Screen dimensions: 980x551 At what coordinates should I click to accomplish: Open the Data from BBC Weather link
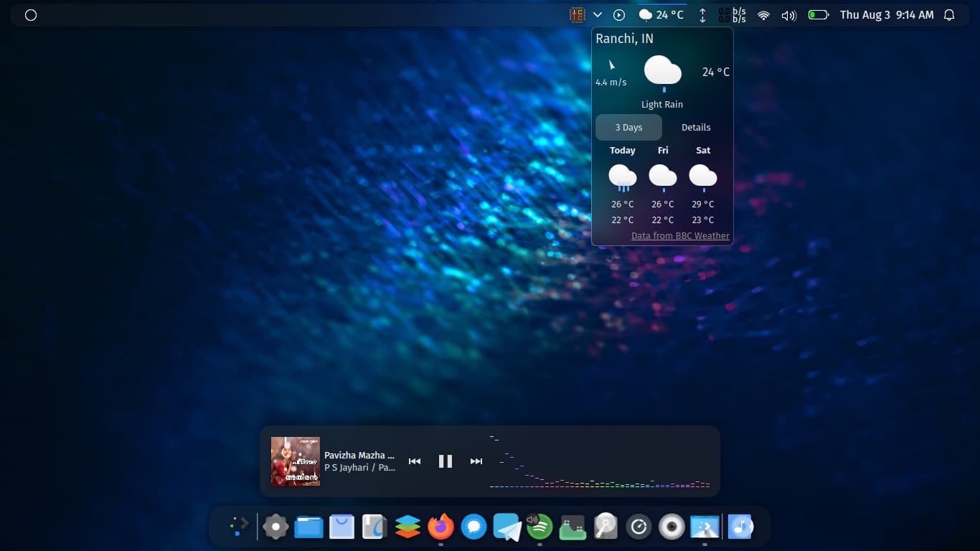tap(679, 235)
